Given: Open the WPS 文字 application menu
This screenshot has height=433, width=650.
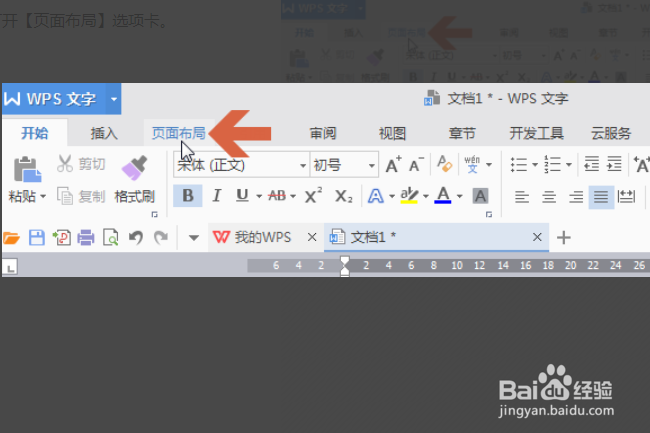Looking at the screenshot, I should (x=54, y=99).
